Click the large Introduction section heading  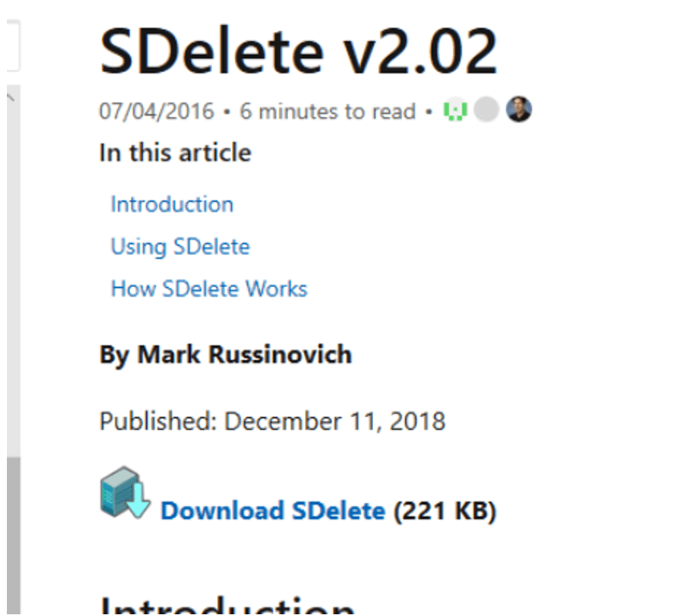pos(227,603)
